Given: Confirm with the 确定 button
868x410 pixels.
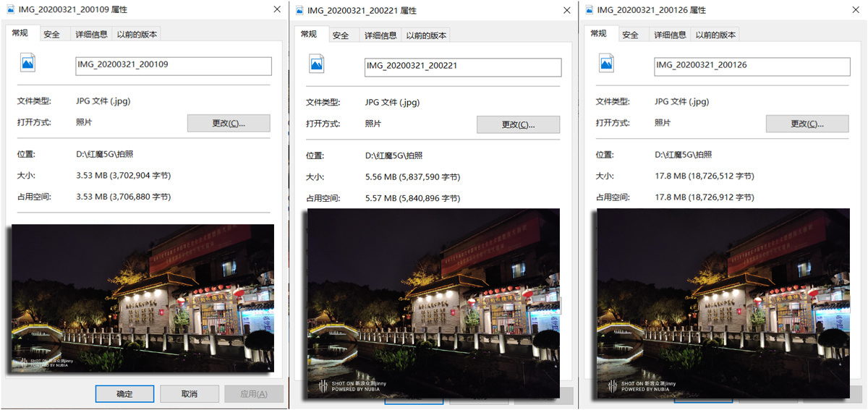Looking at the screenshot, I should point(124,394).
